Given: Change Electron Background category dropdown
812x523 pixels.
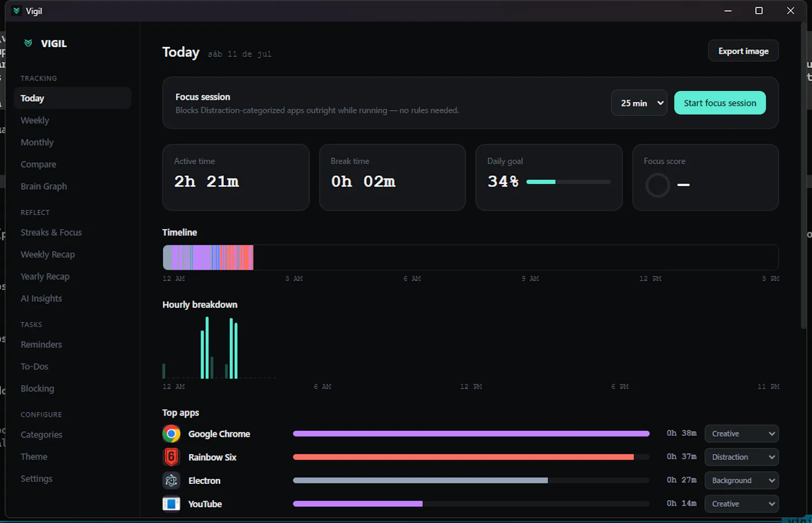Looking at the screenshot, I should pos(741,480).
